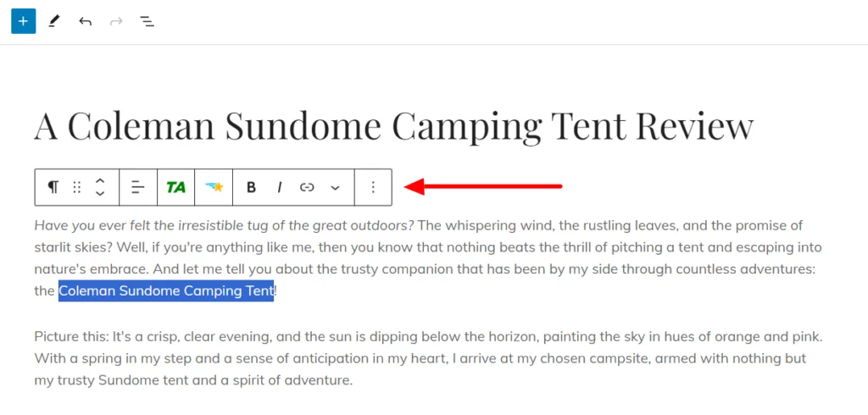Move the block down
This screenshot has height=415, width=868.
[x=100, y=194]
